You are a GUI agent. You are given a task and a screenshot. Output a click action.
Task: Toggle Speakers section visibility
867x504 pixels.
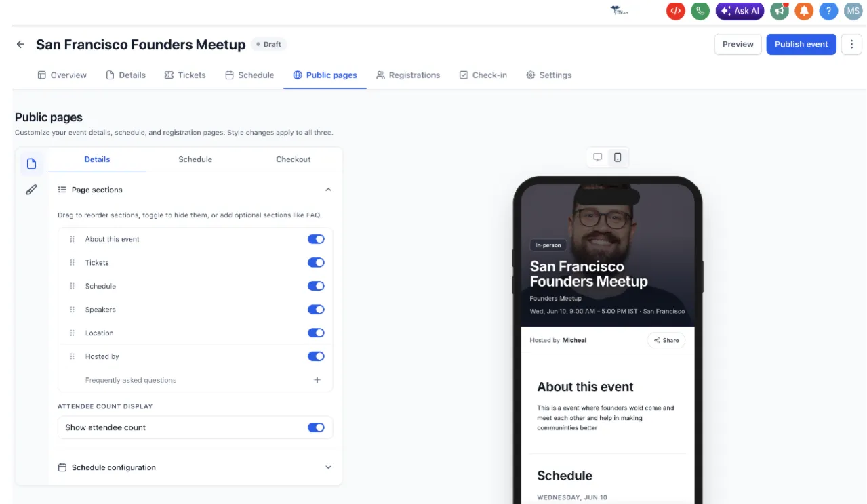(316, 310)
